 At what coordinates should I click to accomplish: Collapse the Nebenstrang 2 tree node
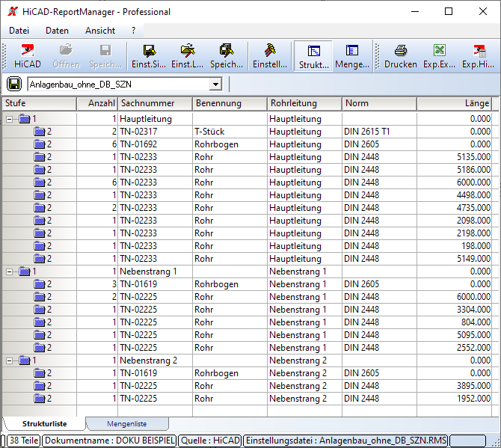(x=10, y=360)
